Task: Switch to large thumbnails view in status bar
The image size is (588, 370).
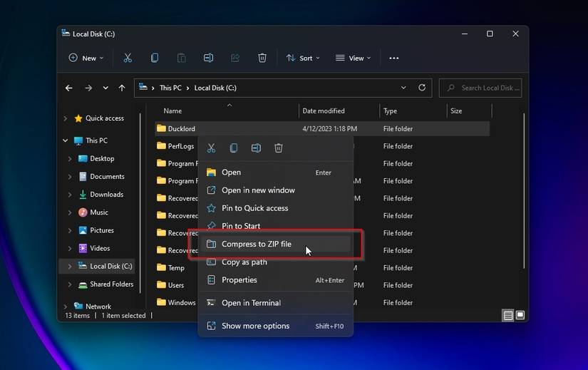Action: (520, 315)
